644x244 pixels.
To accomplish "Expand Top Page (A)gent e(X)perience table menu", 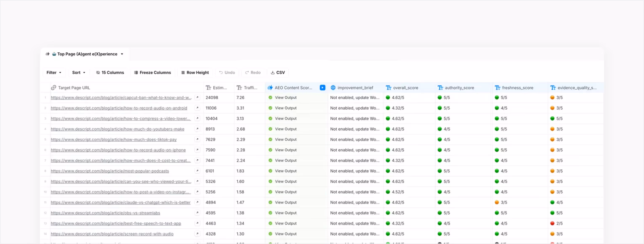I will 122,54.
